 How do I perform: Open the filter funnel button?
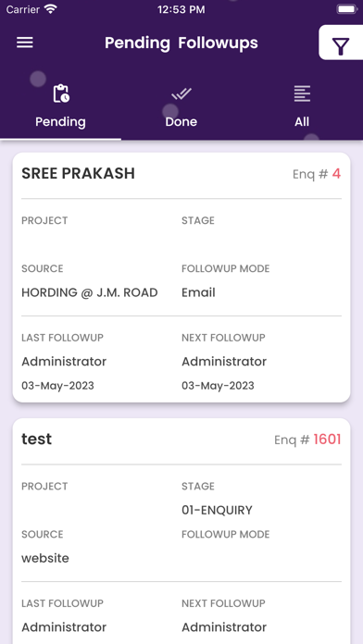(341, 43)
